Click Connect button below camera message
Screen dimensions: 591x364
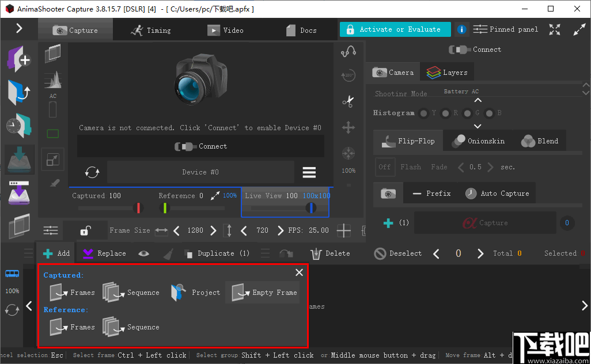200,146
